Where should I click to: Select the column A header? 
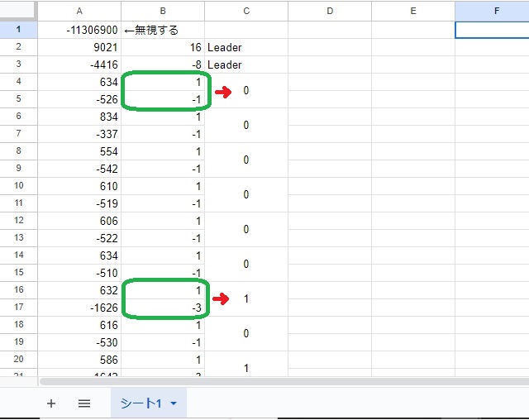click(x=79, y=11)
